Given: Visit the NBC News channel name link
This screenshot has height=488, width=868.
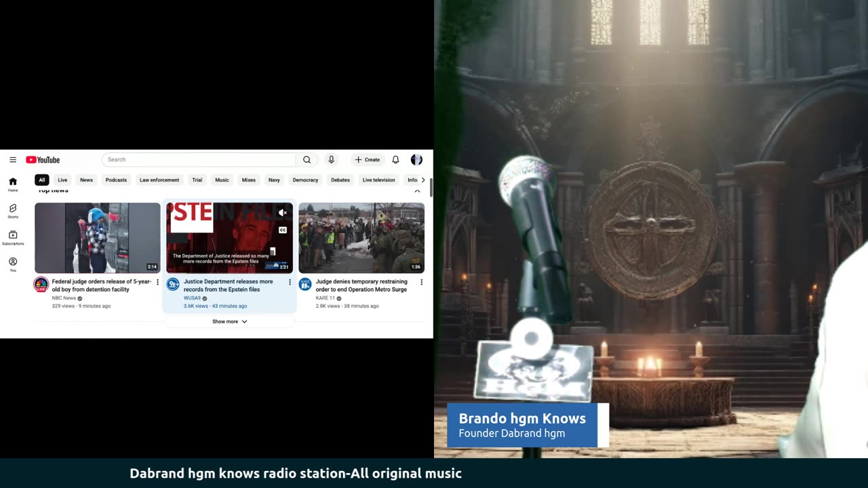Looking at the screenshot, I should click(64, 298).
